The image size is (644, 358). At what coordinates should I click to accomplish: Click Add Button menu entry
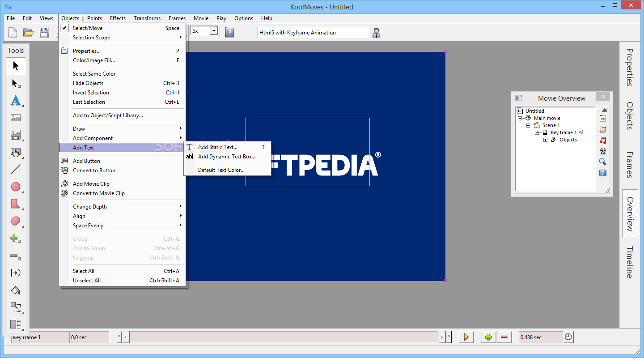point(122,161)
